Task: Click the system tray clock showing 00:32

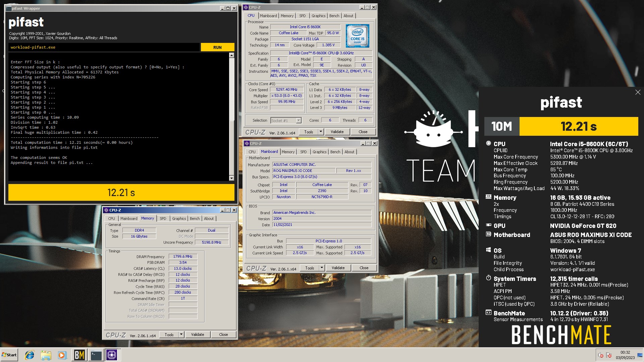Action: 625,355
